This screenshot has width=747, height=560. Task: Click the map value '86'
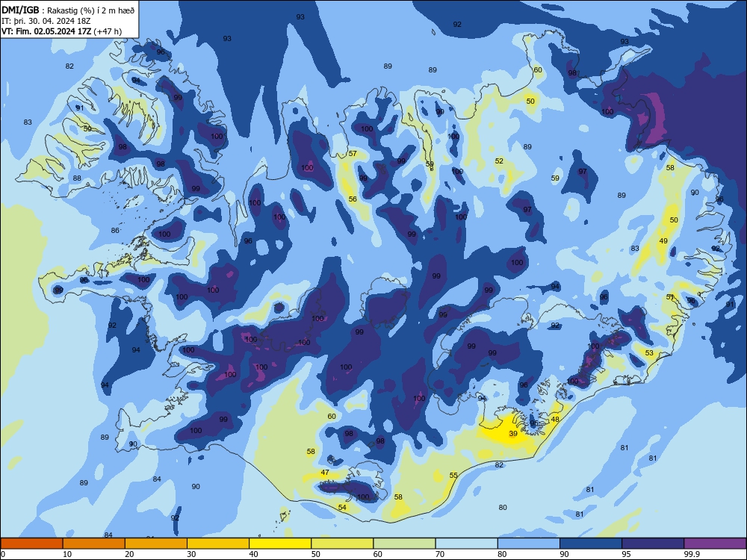point(115,231)
